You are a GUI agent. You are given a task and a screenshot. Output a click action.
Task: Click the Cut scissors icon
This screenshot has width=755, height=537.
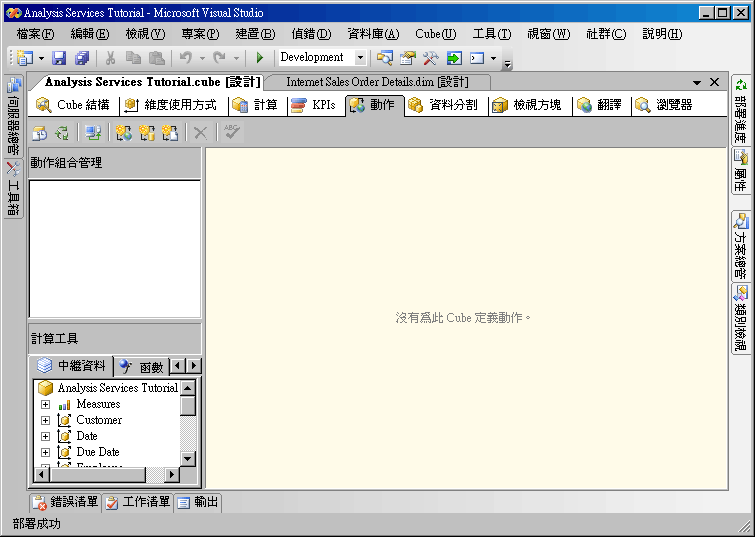coord(110,58)
